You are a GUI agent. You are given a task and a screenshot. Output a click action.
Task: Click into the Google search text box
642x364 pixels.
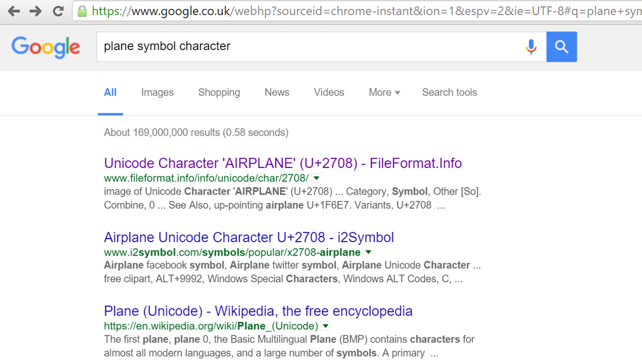pos(305,46)
